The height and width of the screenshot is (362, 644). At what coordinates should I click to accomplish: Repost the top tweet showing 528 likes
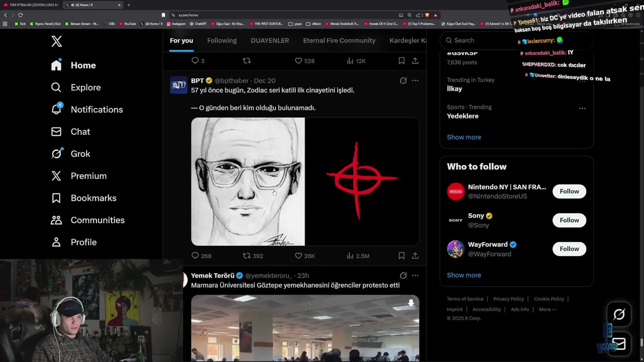click(x=247, y=61)
